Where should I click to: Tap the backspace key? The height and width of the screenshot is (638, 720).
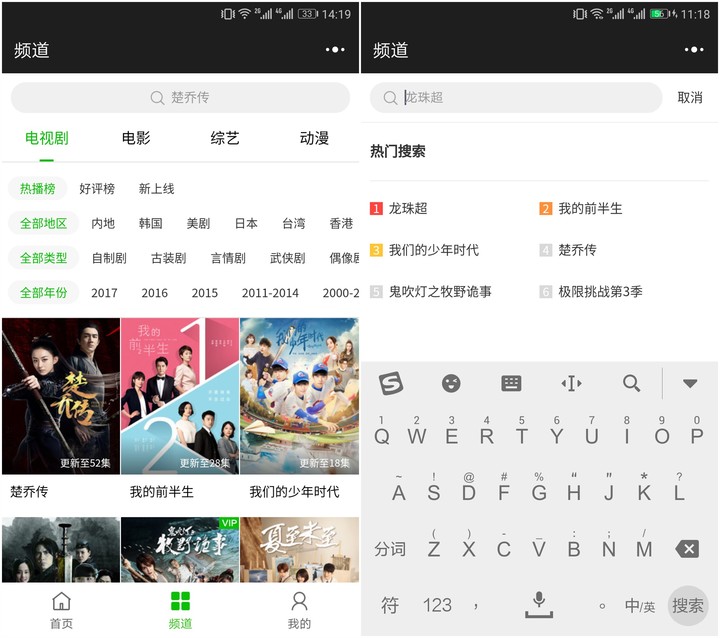click(x=687, y=549)
